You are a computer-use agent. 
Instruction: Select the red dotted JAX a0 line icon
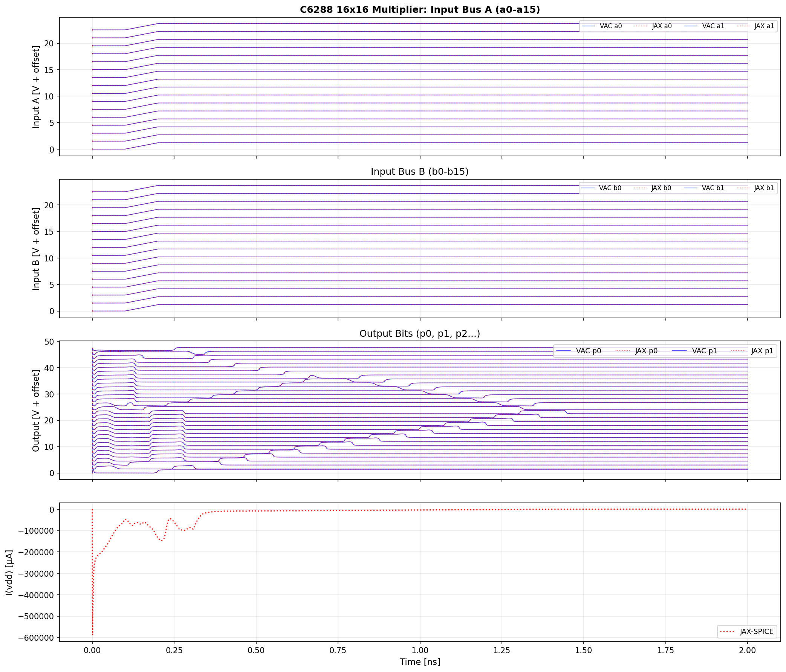click(641, 26)
